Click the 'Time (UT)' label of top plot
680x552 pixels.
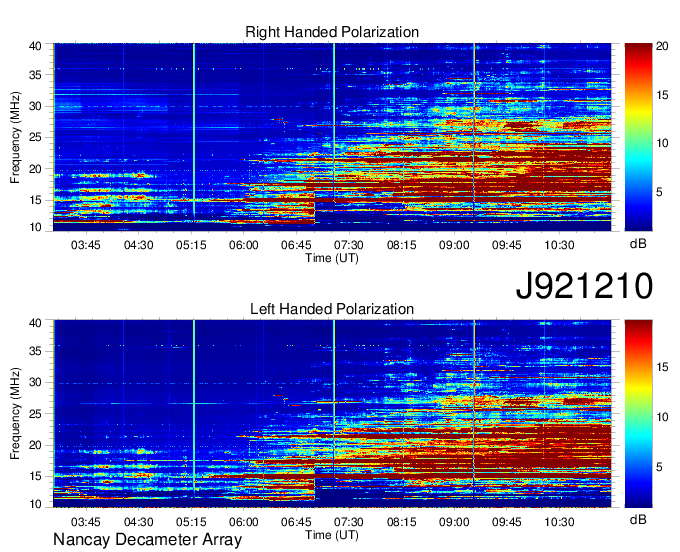pos(332,258)
